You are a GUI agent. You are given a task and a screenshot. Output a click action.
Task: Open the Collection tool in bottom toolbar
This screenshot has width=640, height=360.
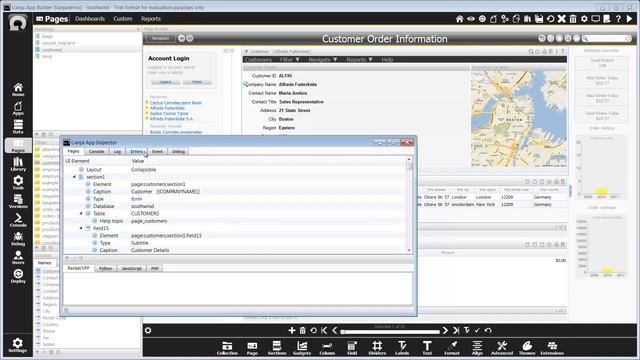click(227, 348)
